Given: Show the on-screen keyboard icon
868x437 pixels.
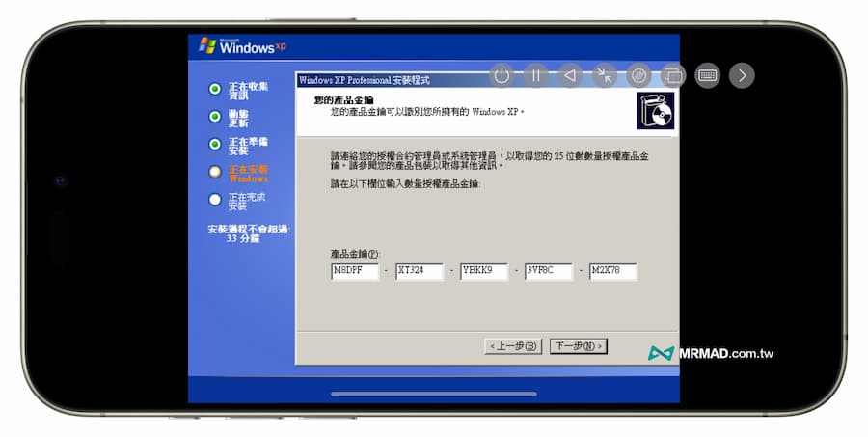Looking at the screenshot, I should point(708,75).
